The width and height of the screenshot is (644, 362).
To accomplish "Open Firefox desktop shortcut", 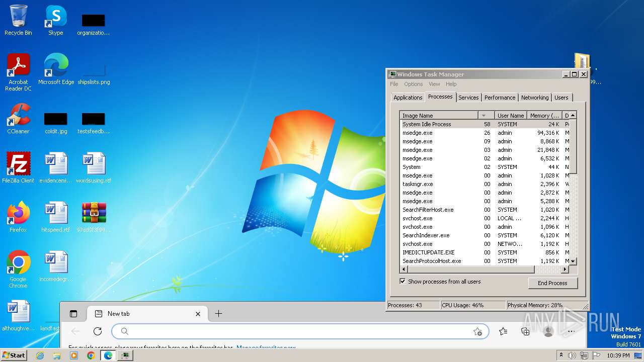I will [x=18, y=217].
